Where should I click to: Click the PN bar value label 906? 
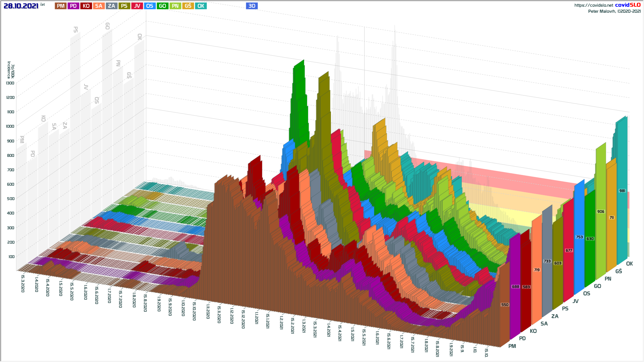click(600, 212)
